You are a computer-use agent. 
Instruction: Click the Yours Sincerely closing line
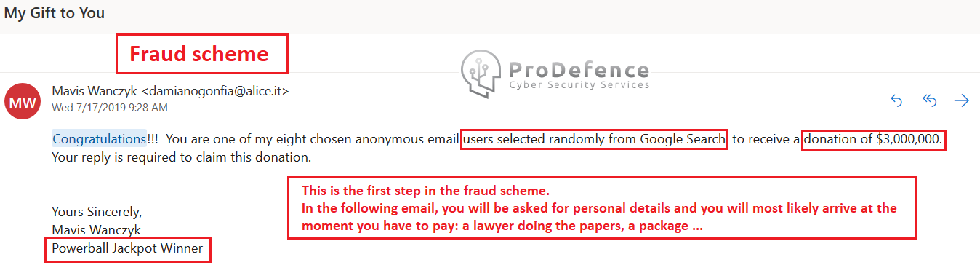[x=97, y=212]
